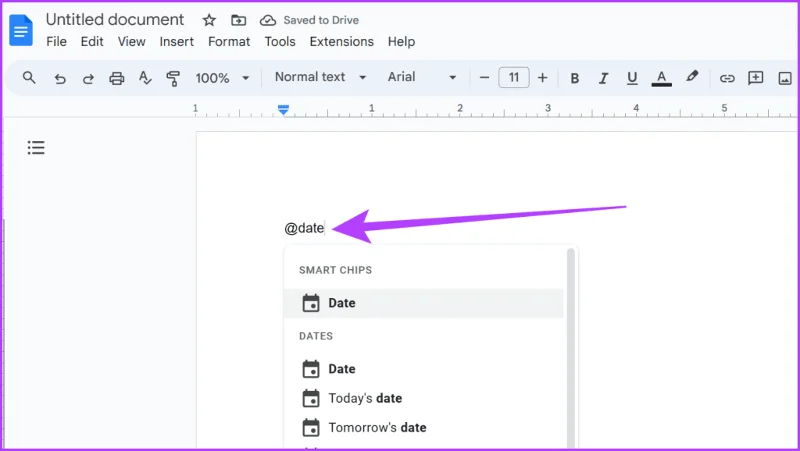This screenshot has width=800, height=451.
Task: Check the cloud saved status icon
Action: tap(268, 20)
